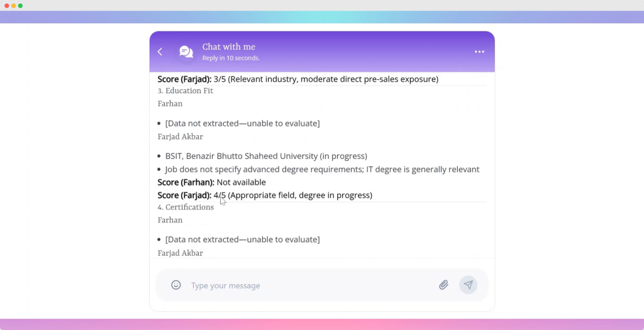This screenshot has width=644, height=330.
Task: Click the 'Farjad Akbar' name under Education Fit
Action: coord(180,136)
